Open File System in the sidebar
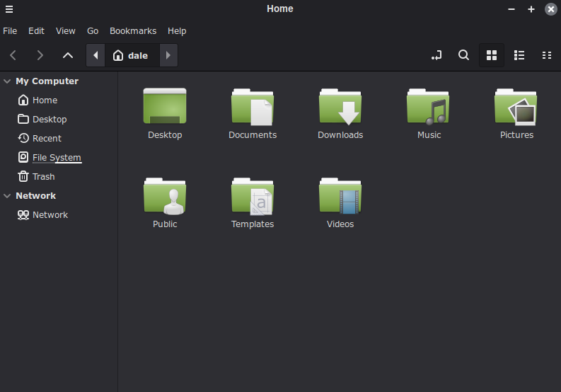The height and width of the screenshot is (392, 561). click(57, 158)
